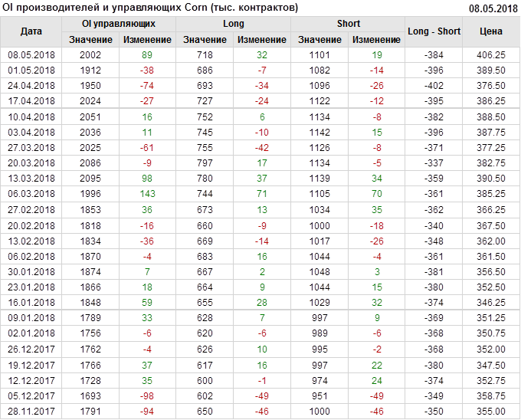Click the price value 390.50
521x420 pixels.
coord(490,178)
